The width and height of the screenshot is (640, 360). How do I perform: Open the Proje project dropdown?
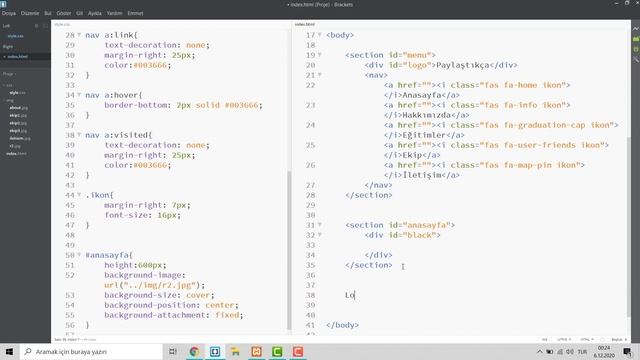click(x=9, y=74)
